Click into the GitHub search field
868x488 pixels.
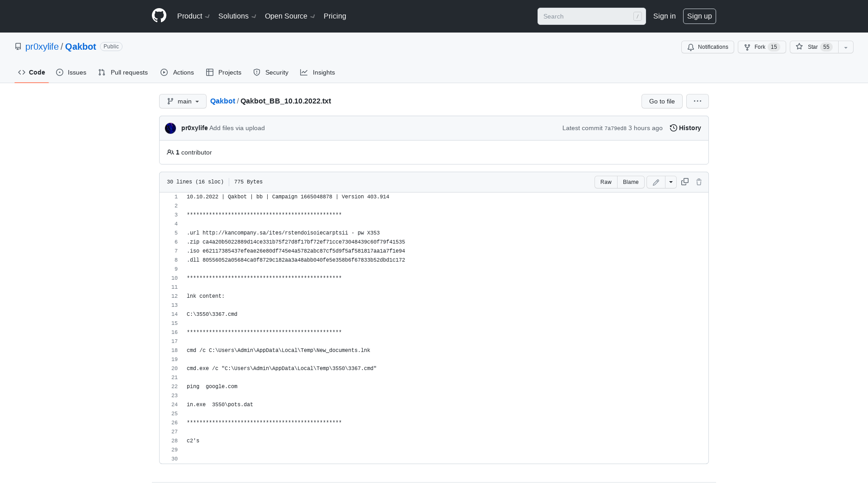(588, 16)
